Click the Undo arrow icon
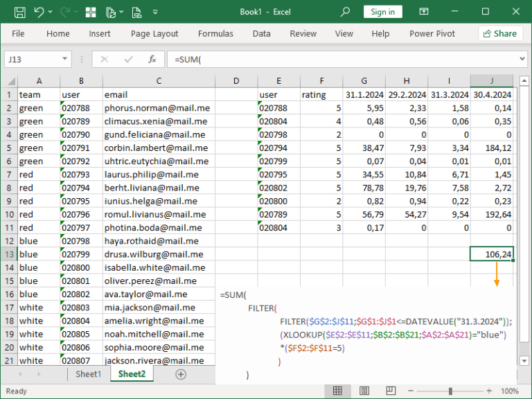 (x=39, y=12)
